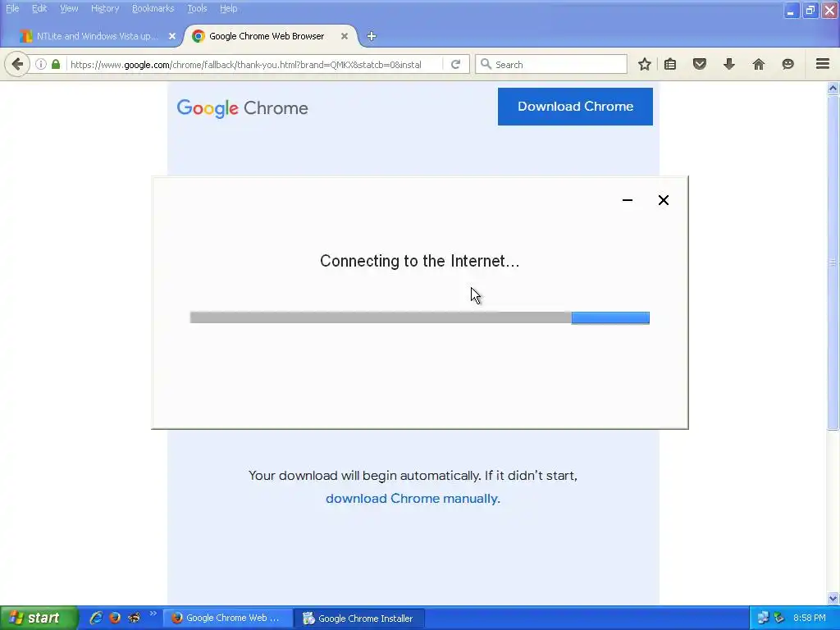
Task: Click the vertical scrollbar thumb
Action: [833, 262]
